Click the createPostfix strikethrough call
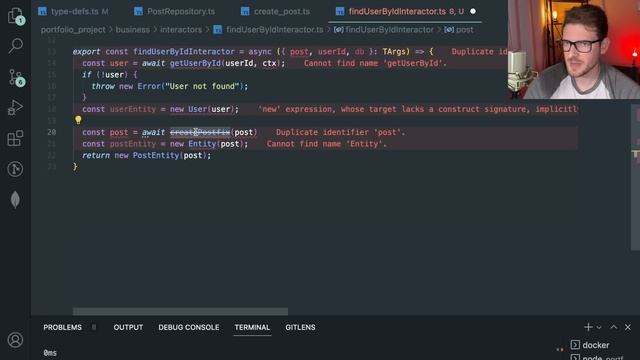640x360 pixels. (x=200, y=132)
